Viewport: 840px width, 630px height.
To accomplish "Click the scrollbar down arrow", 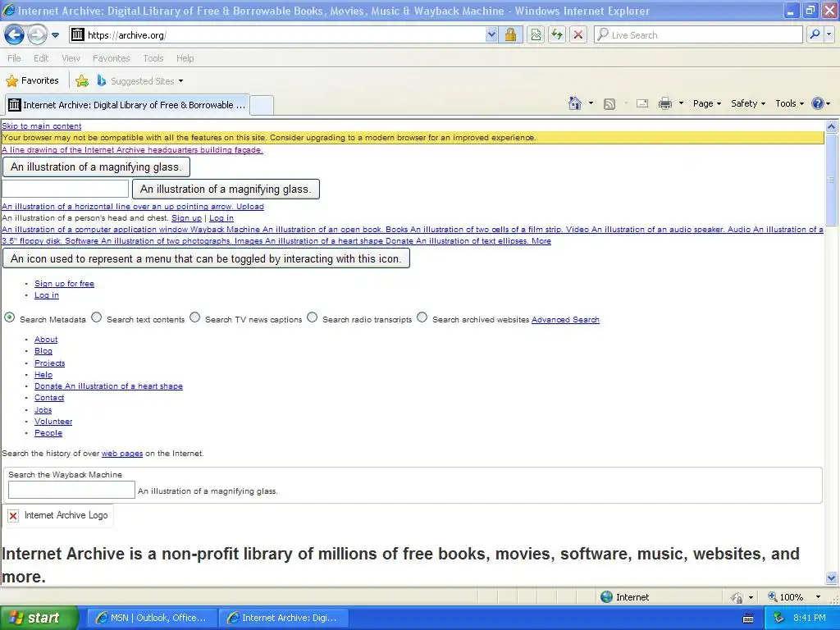I will click(832, 577).
